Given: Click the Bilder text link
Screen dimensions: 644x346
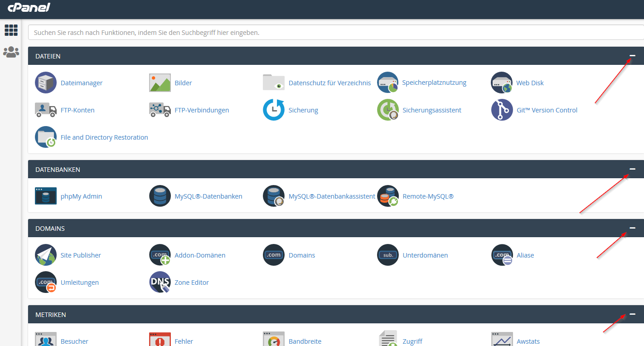Looking at the screenshot, I should pyautogui.click(x=183, y=83).
